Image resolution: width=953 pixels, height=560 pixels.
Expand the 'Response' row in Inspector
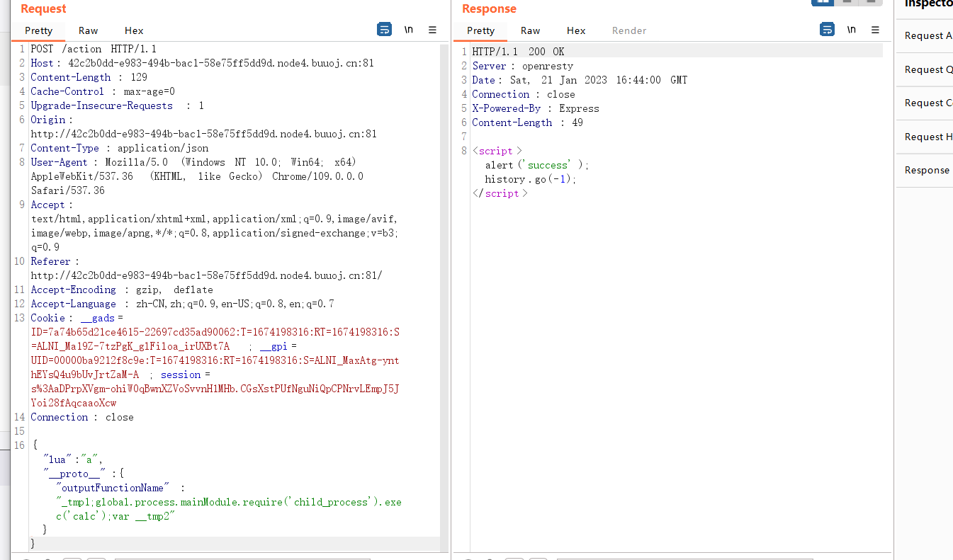tap(925, 170)
